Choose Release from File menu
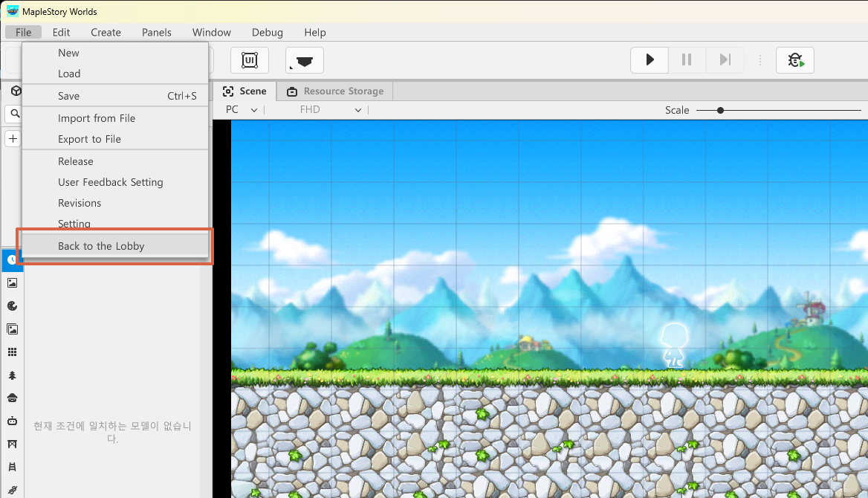Viewport: 868px width, 498px height. [115, 161]
